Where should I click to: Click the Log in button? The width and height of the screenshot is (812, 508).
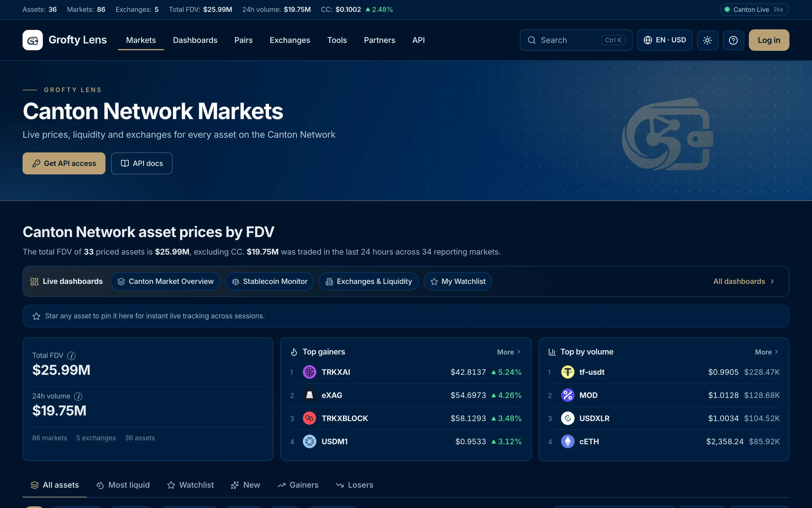[769, 40]
